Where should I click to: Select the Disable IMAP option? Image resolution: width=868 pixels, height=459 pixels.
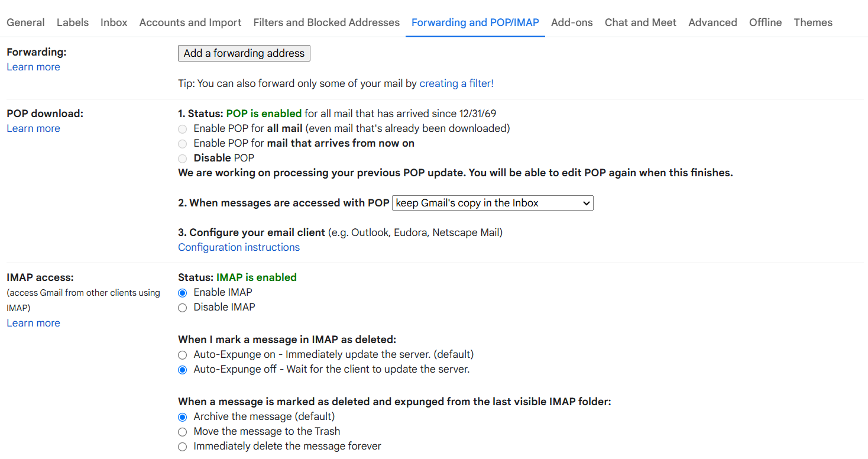[182, 308]
